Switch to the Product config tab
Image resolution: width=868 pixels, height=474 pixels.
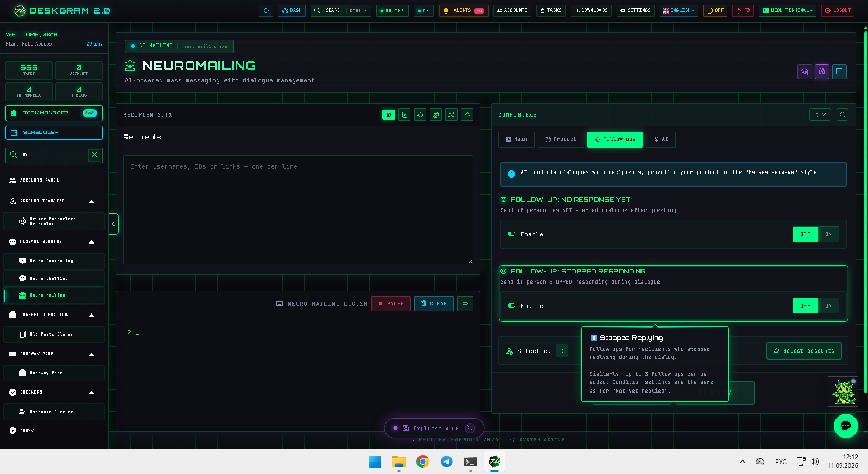(561, 139)
